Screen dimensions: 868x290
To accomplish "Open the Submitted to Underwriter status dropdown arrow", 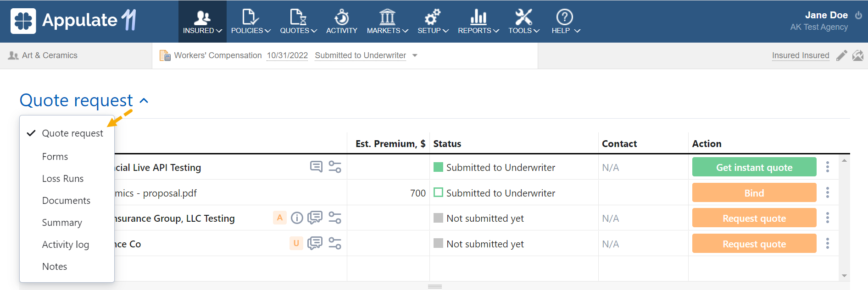I will tap(415, 55).
